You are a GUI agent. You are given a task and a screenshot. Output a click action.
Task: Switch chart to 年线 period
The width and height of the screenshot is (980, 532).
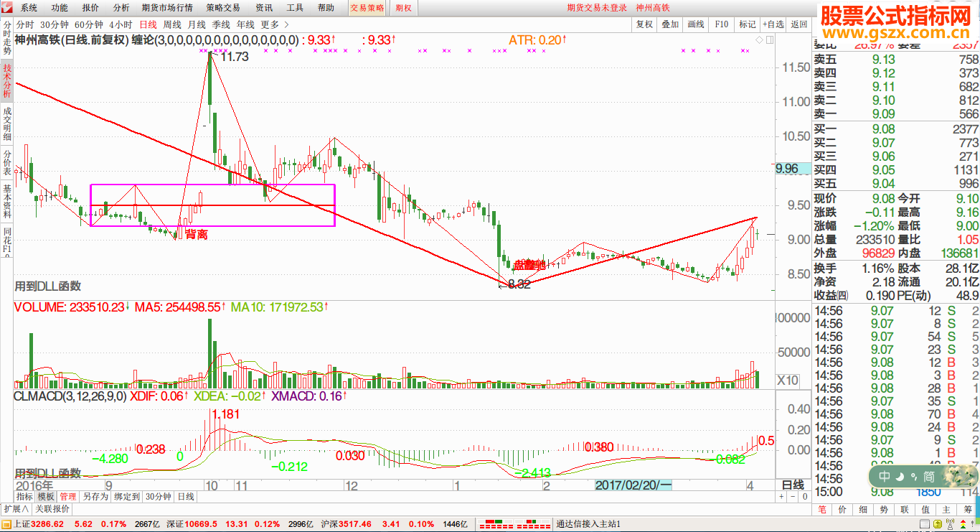click(245, 24)
